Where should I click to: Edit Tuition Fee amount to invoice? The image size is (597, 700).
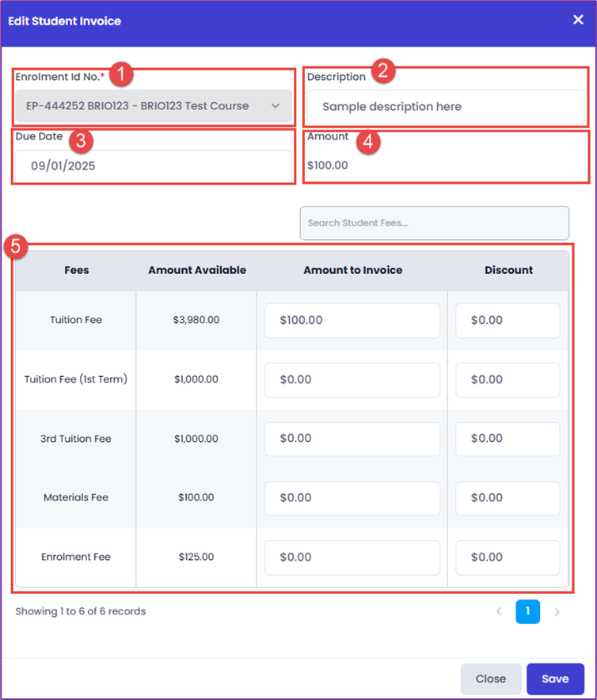pyautogui.click(x=352, y=321)
